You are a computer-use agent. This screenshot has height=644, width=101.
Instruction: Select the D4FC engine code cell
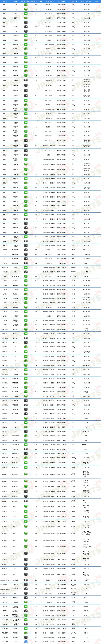click(x=86, y=272)
